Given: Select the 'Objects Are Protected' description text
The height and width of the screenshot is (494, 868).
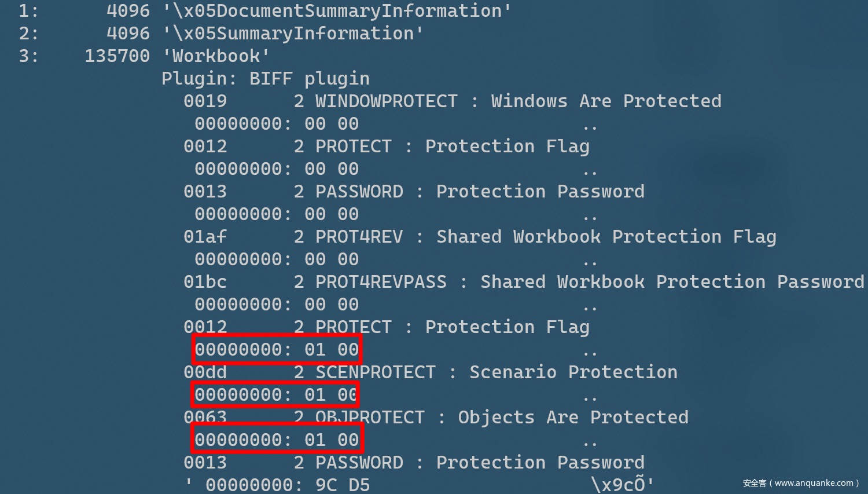Looking at the screenshot, I should (x=573, y=418).
